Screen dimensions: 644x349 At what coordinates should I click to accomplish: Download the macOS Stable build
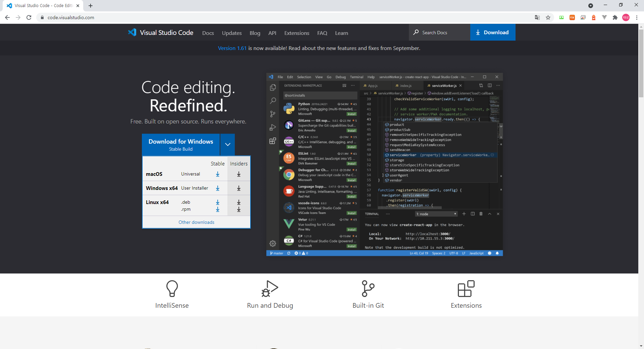click(218, 174)
